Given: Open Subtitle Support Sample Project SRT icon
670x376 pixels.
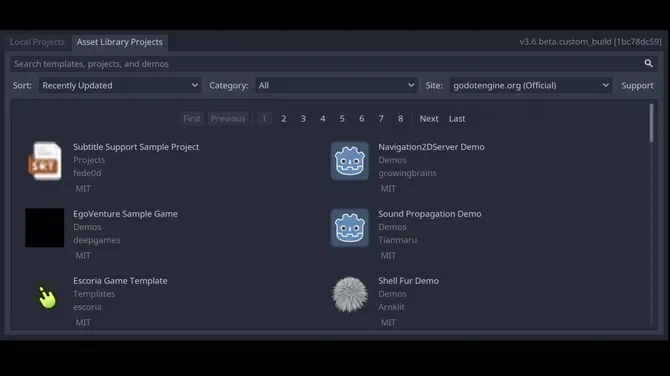Looking at the screenshot, I should point(45,161).
